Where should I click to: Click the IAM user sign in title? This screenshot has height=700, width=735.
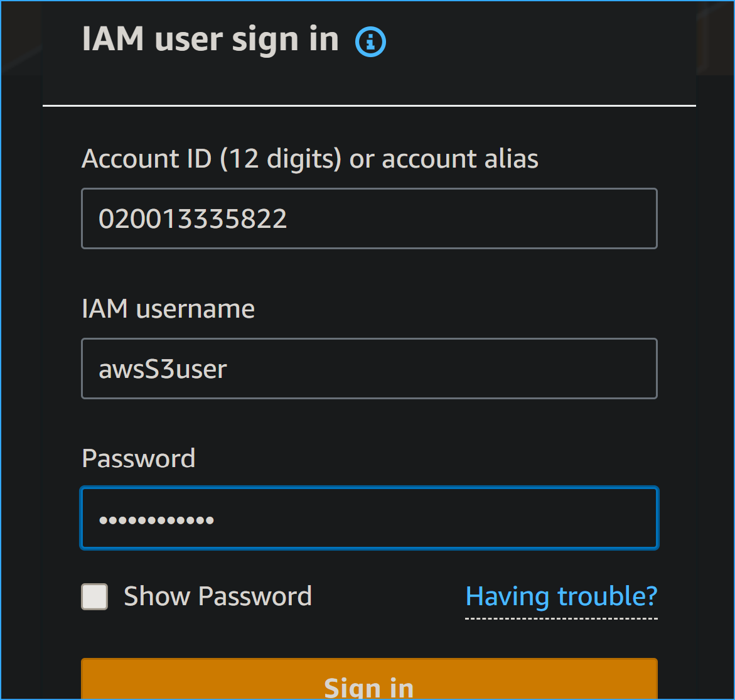tap(210, 39)
